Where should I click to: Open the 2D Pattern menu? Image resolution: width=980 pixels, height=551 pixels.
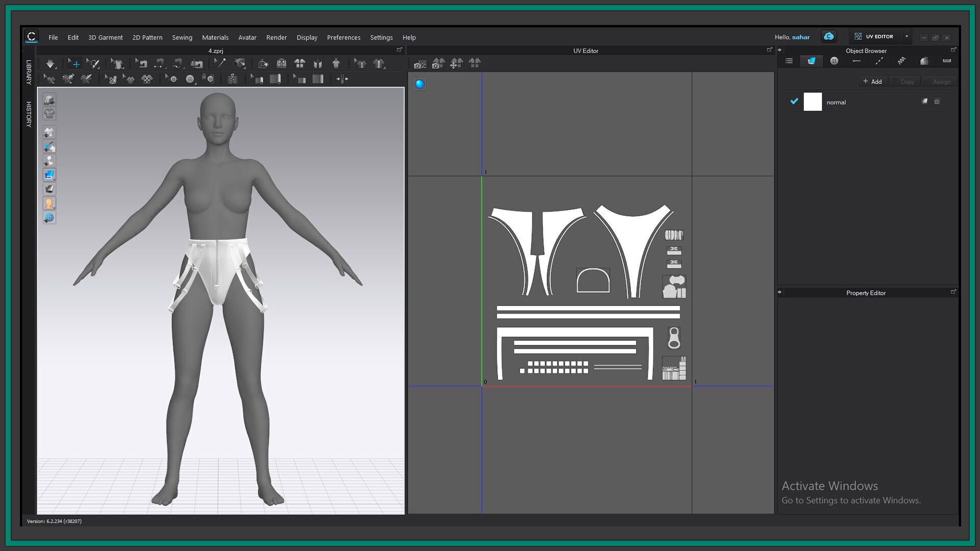coord(148,37)
